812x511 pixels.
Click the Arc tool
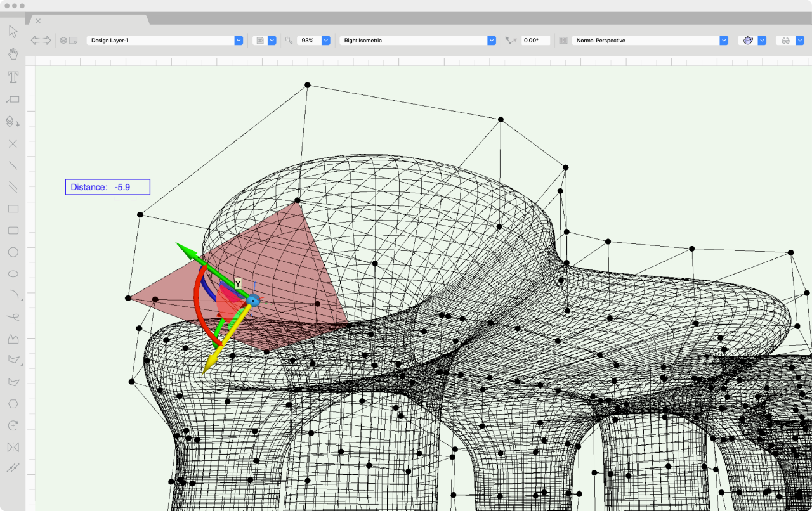pyautogui.click(x=13, y=295)
